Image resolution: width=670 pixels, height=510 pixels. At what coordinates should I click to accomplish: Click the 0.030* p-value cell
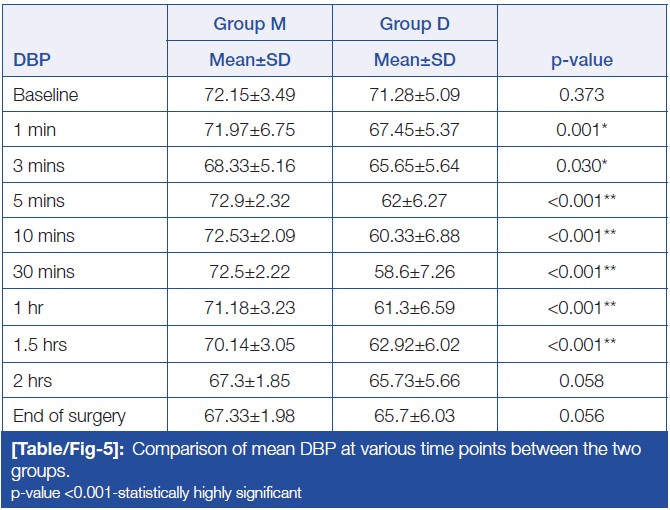(582, 166)
